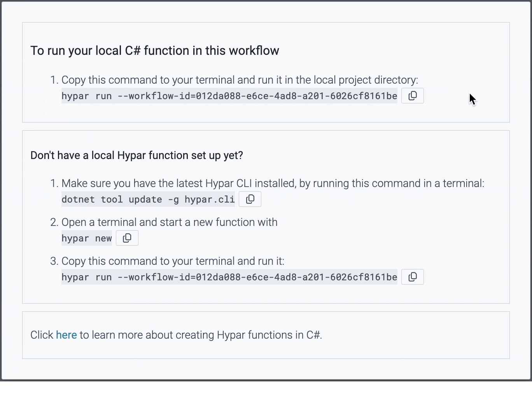Click 'Make sure you have the latest Hypar CLI' text

273,183
